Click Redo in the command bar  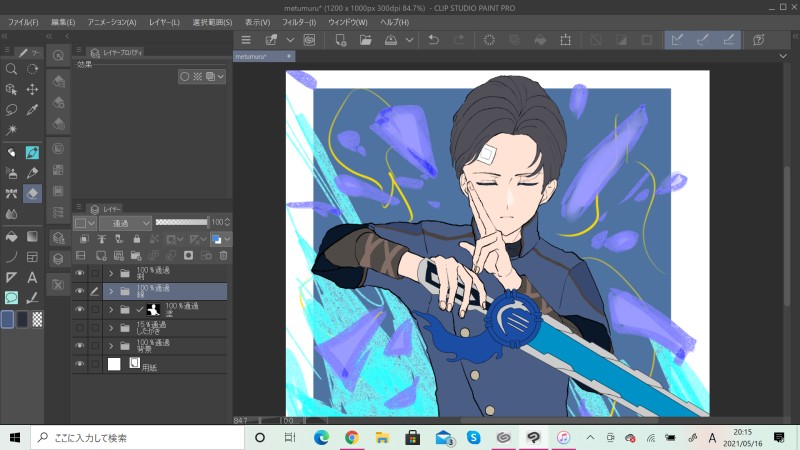(x=459, y=40)
